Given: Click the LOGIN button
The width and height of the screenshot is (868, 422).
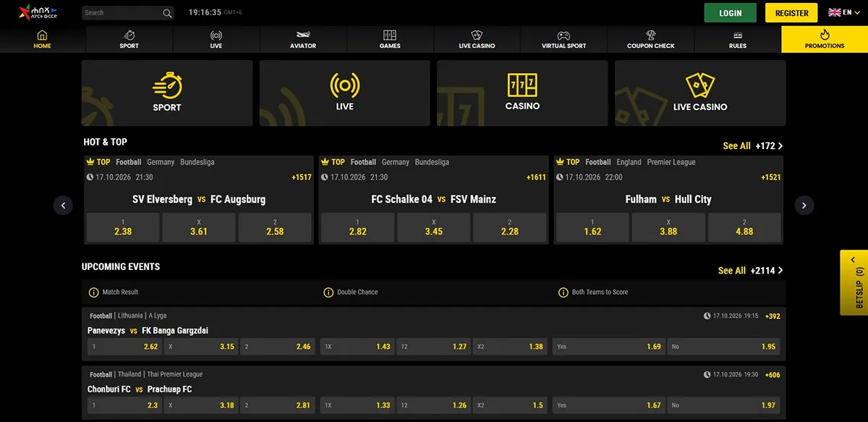Looking at the screenshot, I should 731,13.
